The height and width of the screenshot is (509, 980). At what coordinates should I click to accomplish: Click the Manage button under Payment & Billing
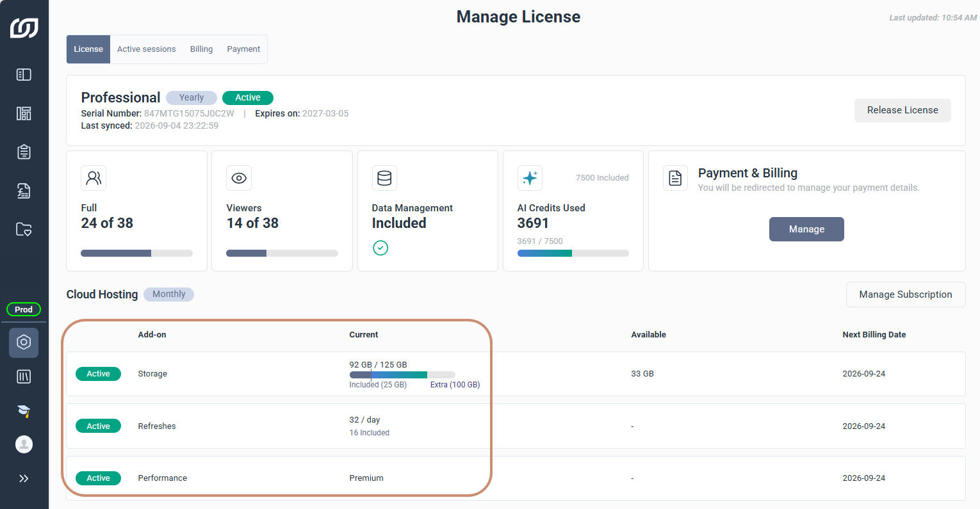[x=806, y=229]
